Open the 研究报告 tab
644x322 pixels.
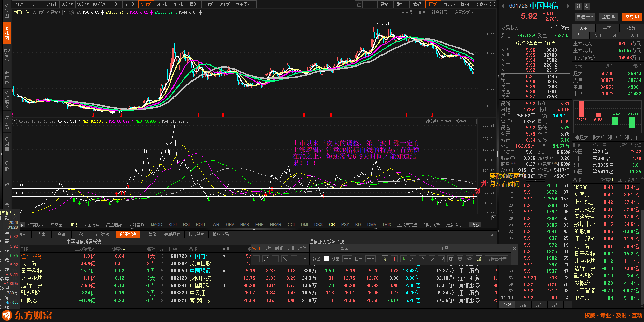104,234
